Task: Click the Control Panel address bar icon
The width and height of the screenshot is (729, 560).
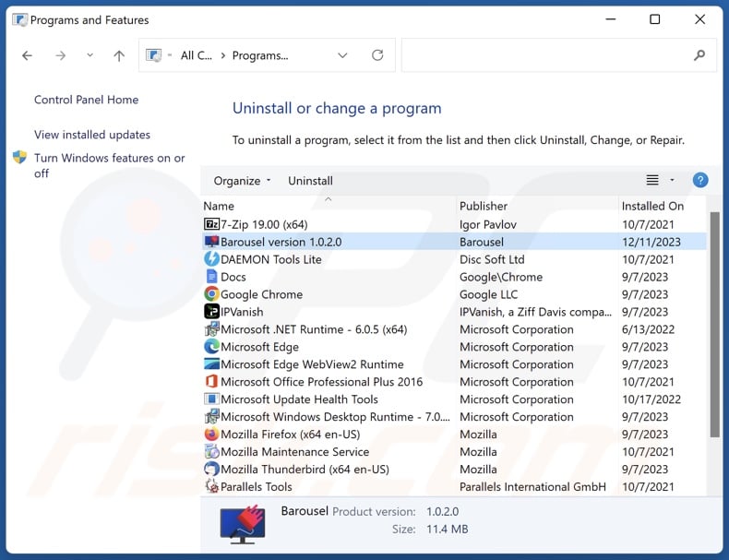Action: coord(153,55)
